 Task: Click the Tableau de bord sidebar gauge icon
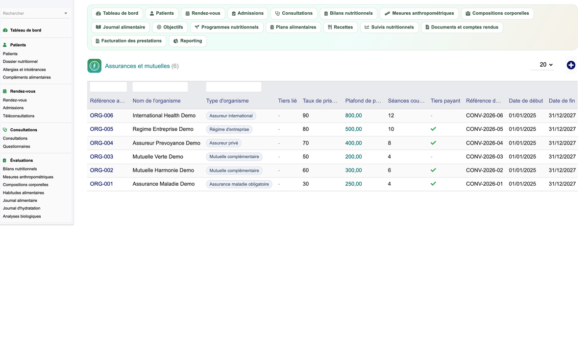tap(5, 30)
